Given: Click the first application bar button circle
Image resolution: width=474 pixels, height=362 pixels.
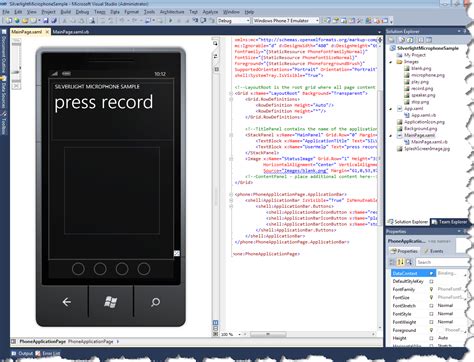Looking at the screenshot, I should (x=78, y=269).
